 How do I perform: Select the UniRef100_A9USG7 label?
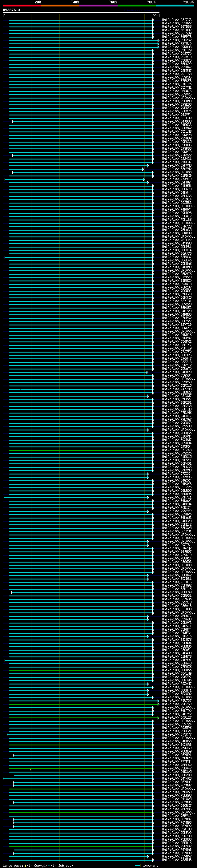click(x=177, y=846)
